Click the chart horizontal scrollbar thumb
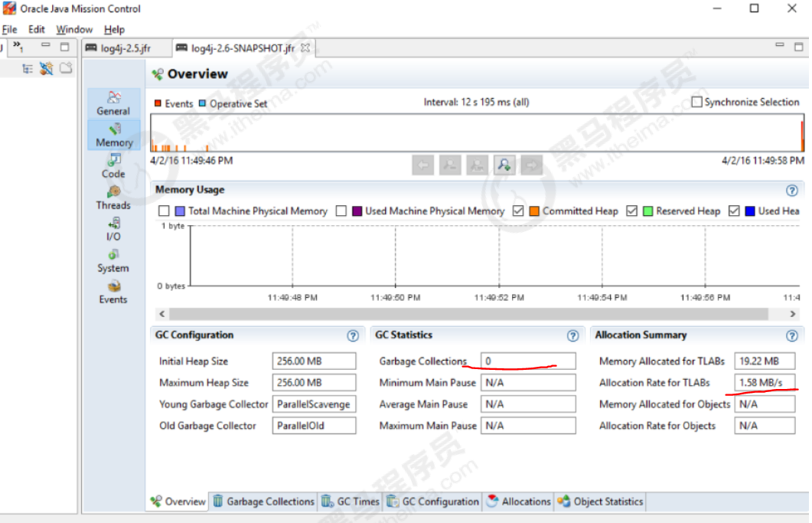Screen dimensions: 812x523 468,314
